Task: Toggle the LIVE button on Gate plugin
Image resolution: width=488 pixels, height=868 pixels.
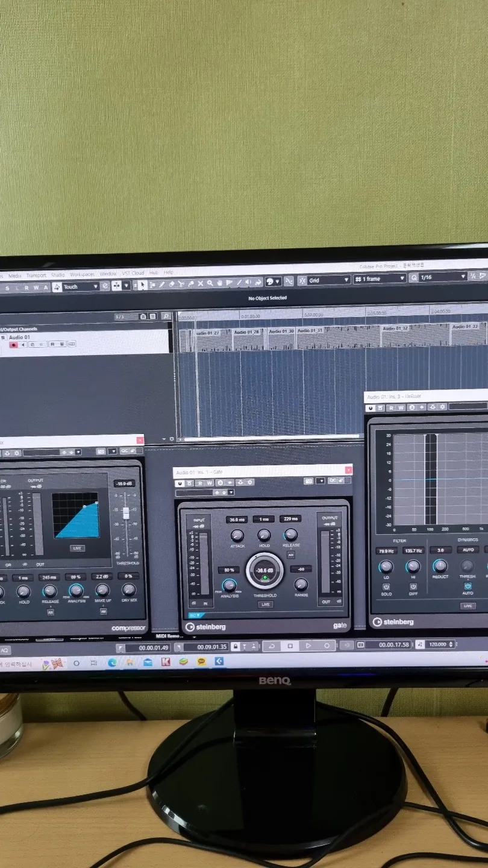Action: [x=265, y=604]
